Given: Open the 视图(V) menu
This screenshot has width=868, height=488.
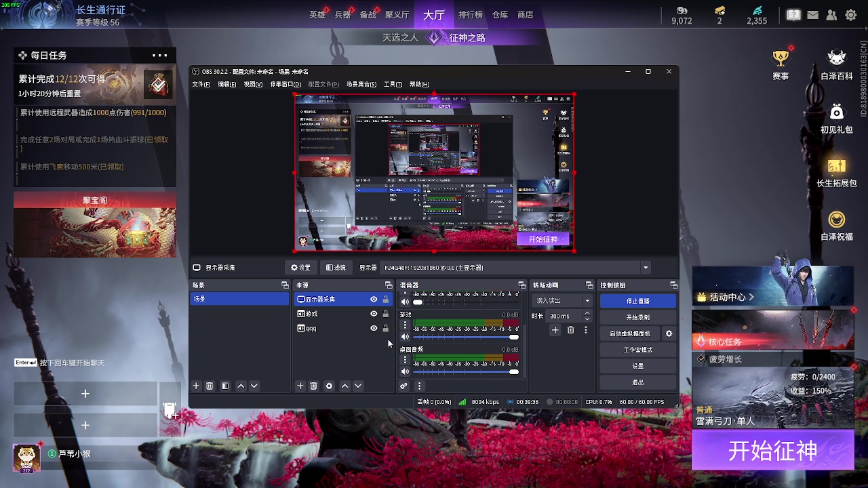Looking at the screenshot, I should point(253,84).
